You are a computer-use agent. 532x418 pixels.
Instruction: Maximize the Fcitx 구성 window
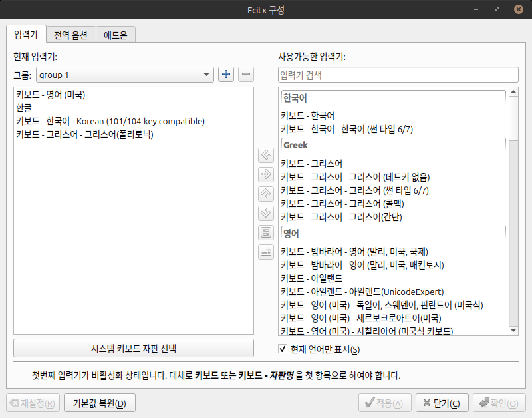click(497, 9)
